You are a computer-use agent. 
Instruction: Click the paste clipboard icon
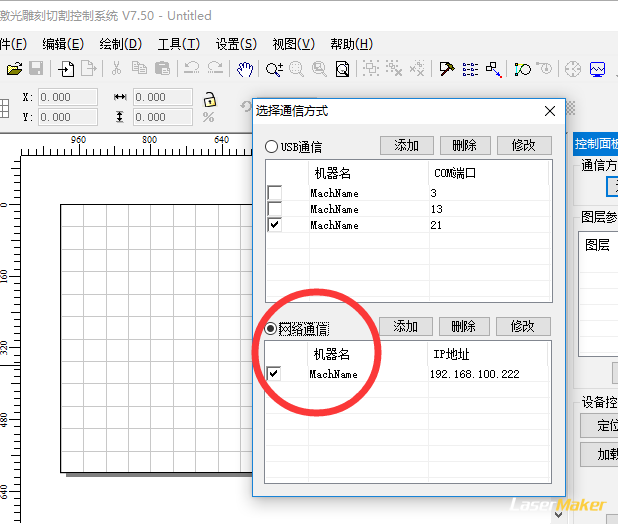click(x=162, y=69)
